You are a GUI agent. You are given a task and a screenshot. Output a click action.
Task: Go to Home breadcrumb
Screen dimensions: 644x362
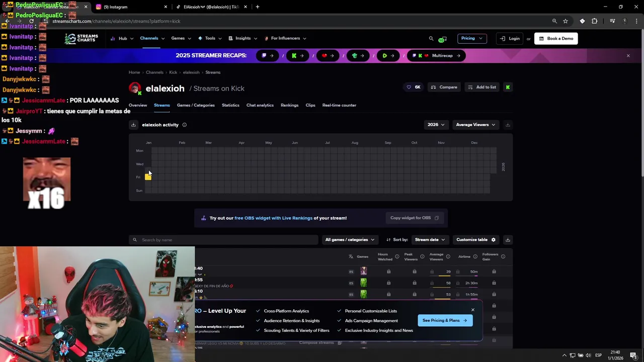[134, 72]
